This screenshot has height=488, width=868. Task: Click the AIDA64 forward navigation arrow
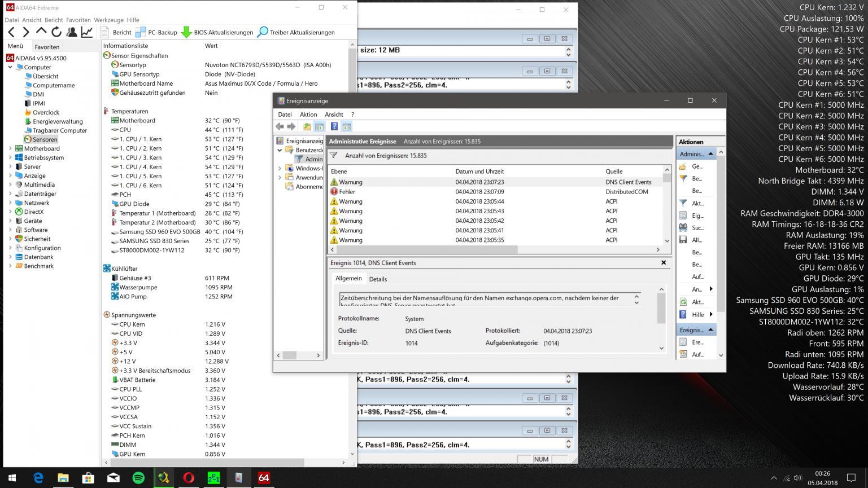26,32
